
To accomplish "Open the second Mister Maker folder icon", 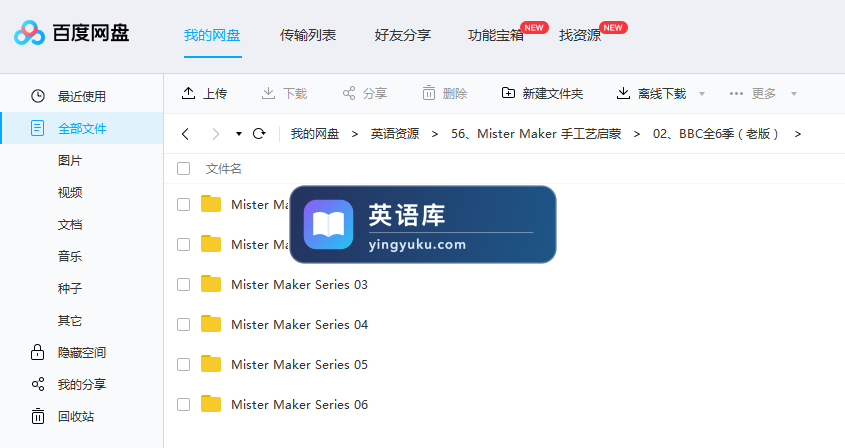I will pyautogui.click(x=211, y=244).
